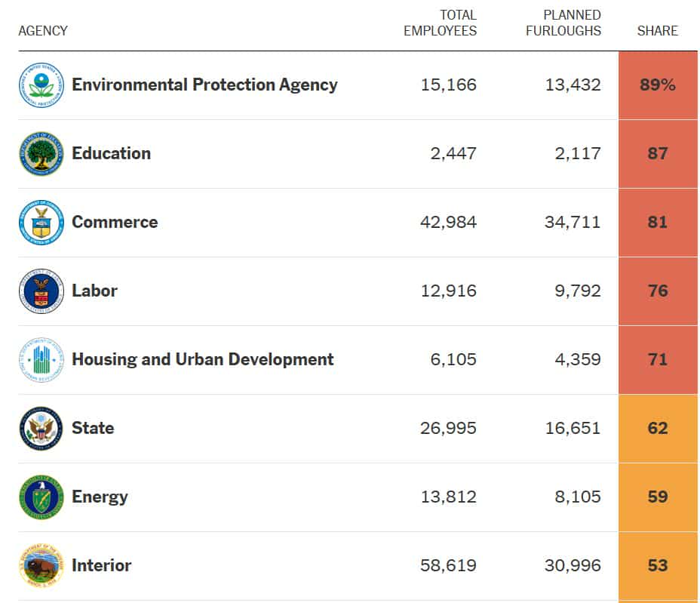
Task: Click the Interior department bison seal
Action: pos(41,566)
